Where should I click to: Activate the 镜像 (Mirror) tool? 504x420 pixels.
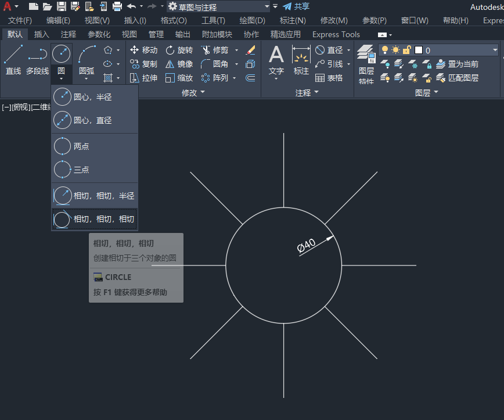[179, 64]
